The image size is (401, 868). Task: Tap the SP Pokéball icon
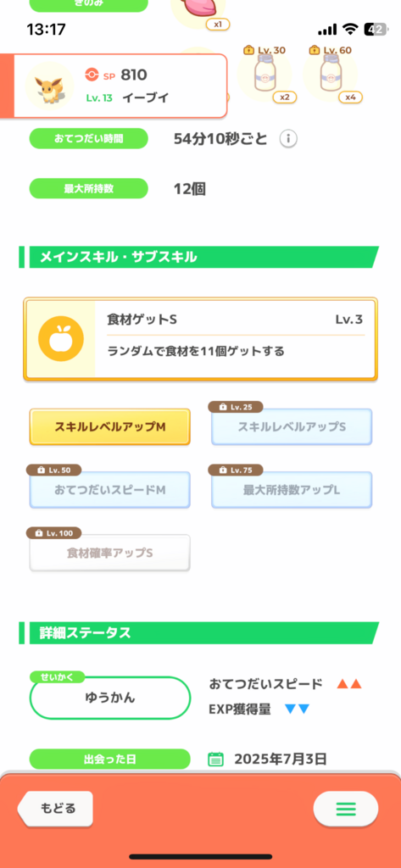[92, 75]
